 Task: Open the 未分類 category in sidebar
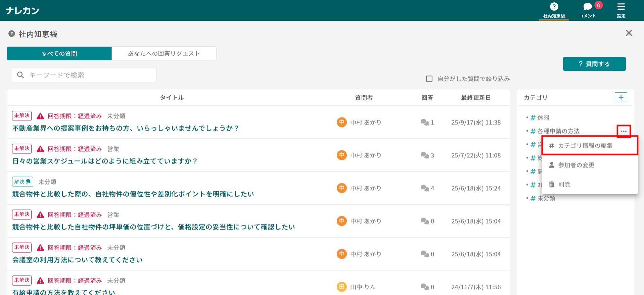click(546, 198)
